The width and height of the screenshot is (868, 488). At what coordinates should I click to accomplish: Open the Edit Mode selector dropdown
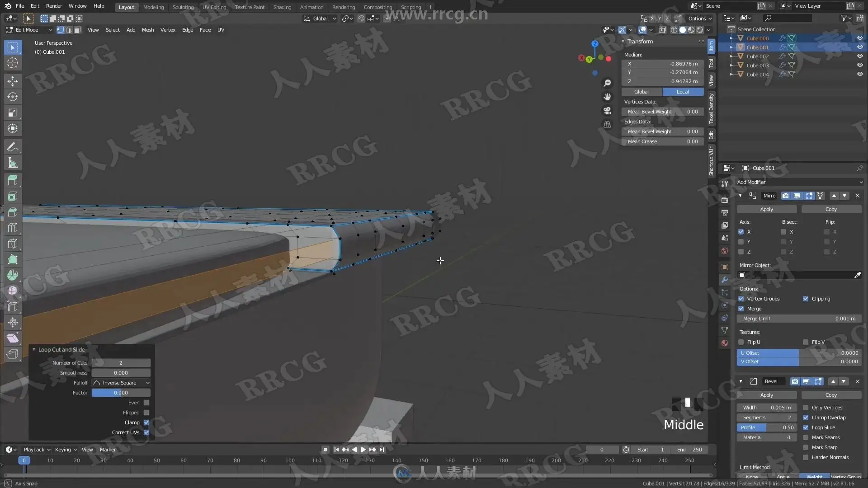coord(29,30)
